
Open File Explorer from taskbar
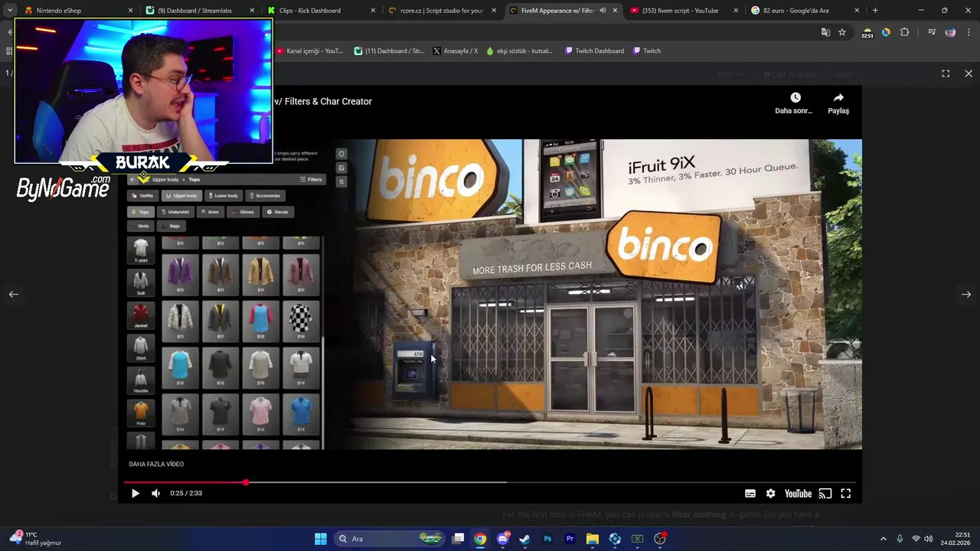click(592, 539)
